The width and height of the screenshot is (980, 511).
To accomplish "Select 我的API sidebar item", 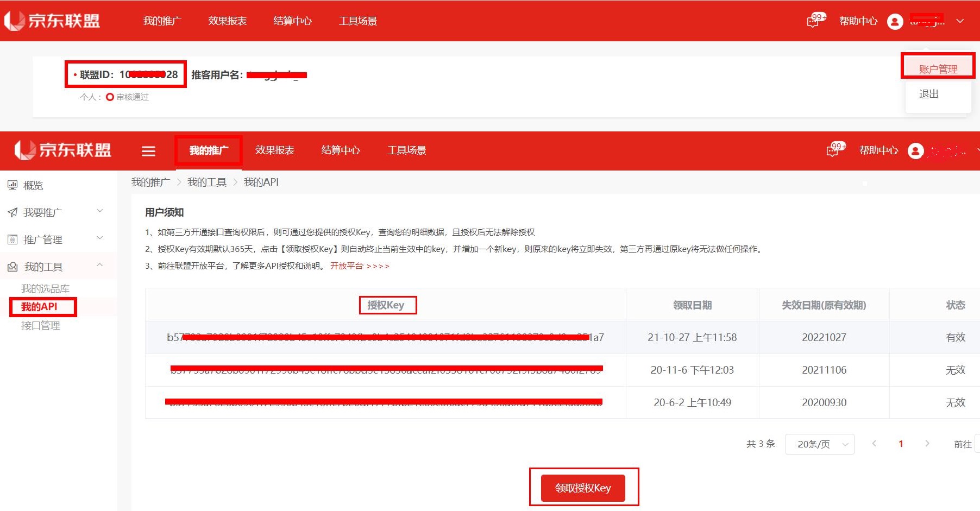I will coord(39,307).
